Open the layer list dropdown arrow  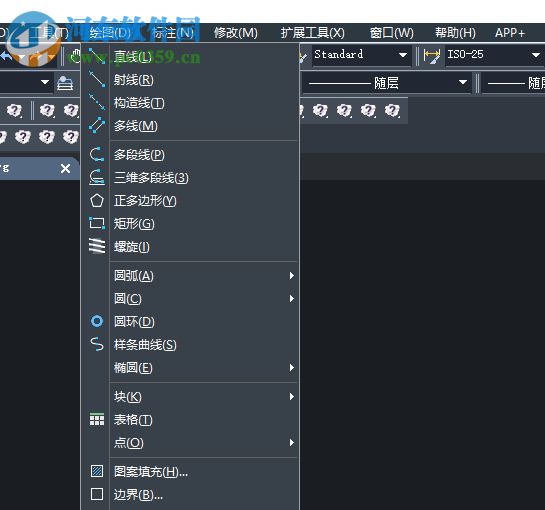pos(45,82)
